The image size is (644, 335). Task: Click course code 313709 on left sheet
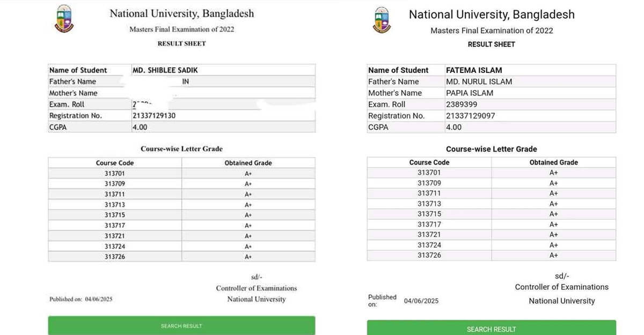click(x=115, y=184)
